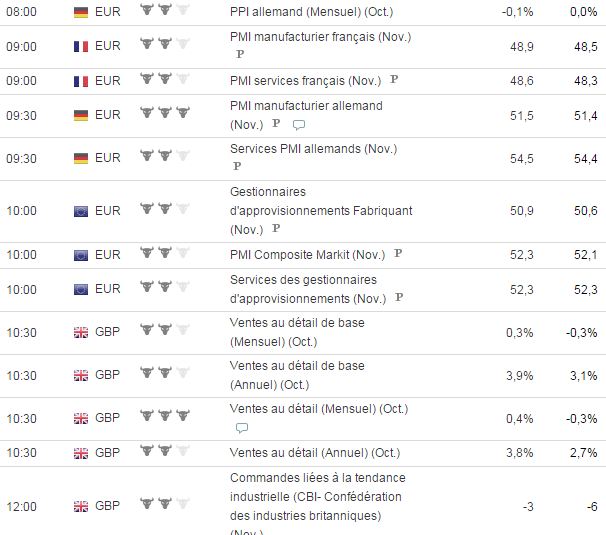Click 'P' icon under Services PMI allemands
The width and height of the screenshot is (606, 535).
point(237,166)
